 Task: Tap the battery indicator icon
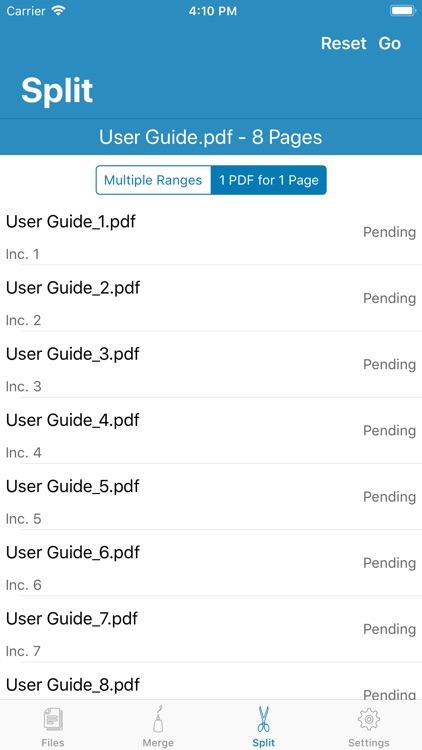coord(403,11)
